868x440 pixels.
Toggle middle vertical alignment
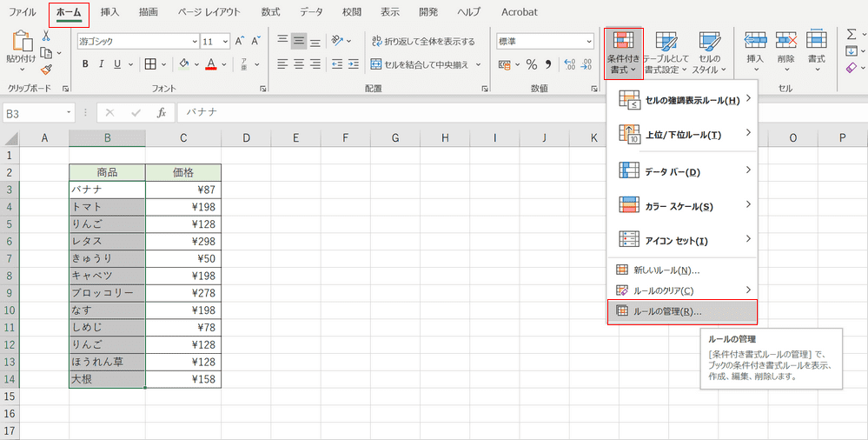click(x=299, y=41)
